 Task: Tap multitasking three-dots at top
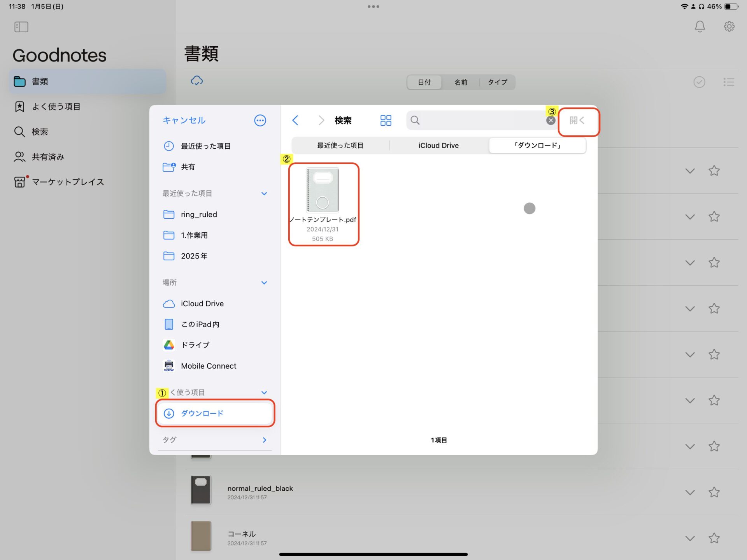[x=373, y=7]
